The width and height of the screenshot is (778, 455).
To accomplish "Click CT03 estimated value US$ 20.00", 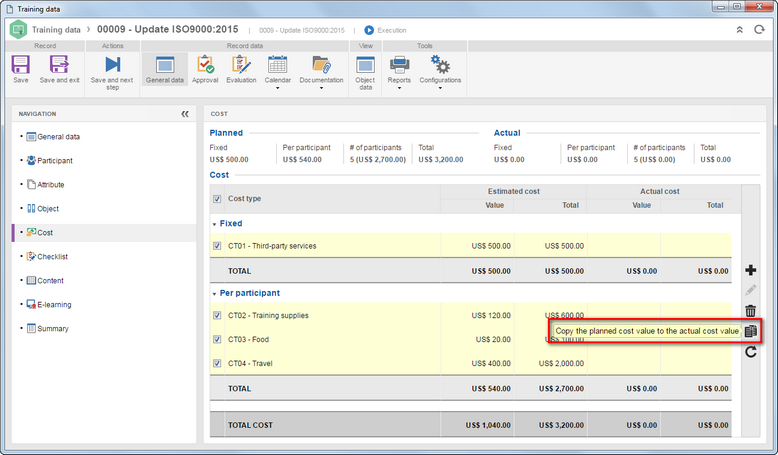I will click(x=493, y=339).
